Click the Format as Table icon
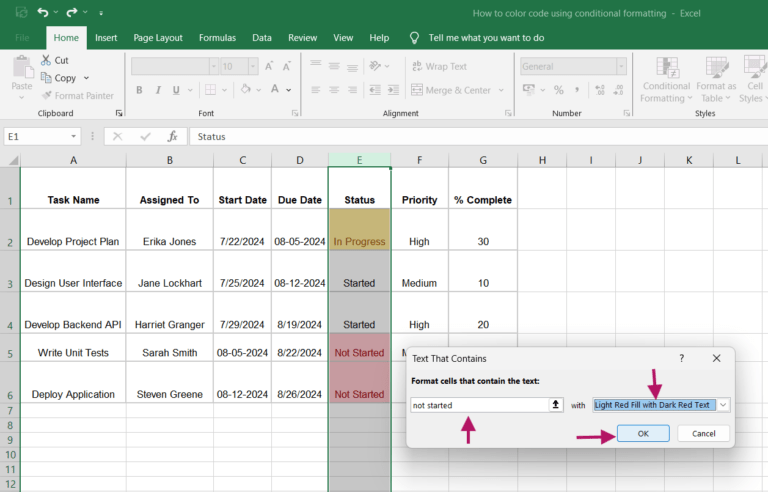The width and height of the screenshot is (768, 492). pyautogui.click(x=716, y=67)
